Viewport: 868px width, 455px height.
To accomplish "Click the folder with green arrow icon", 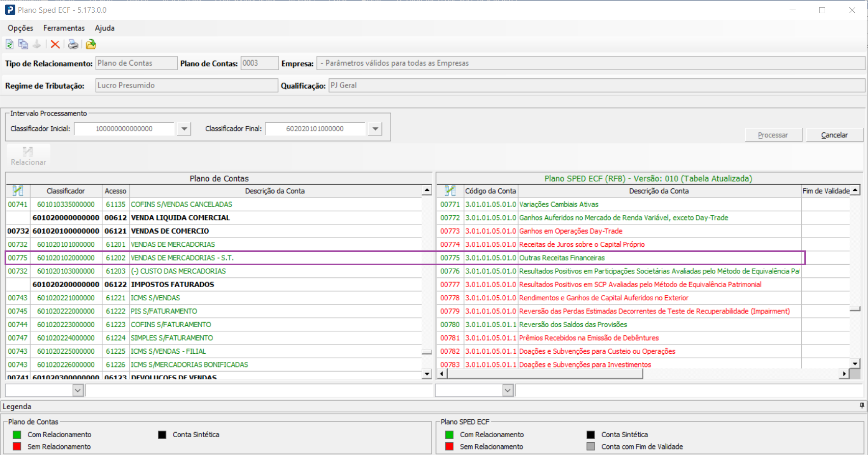I will [91, 44].
